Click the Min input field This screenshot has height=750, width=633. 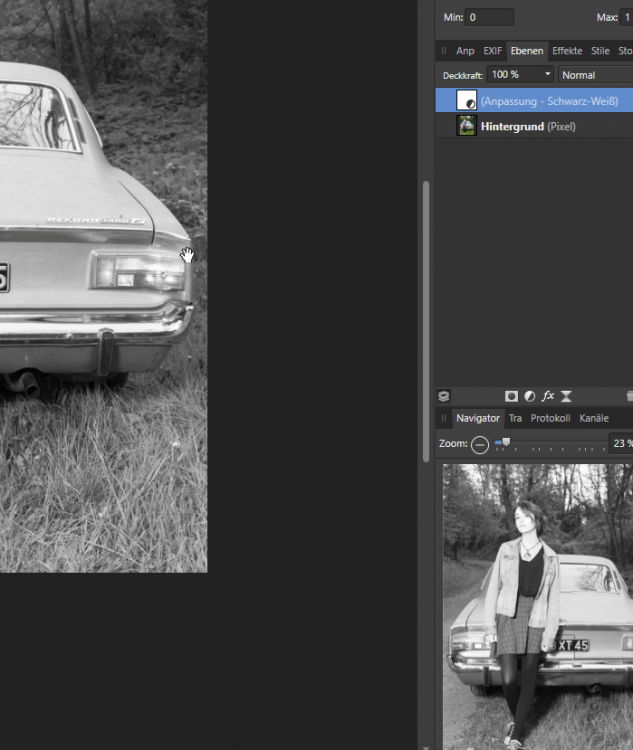tap(489, 17)
